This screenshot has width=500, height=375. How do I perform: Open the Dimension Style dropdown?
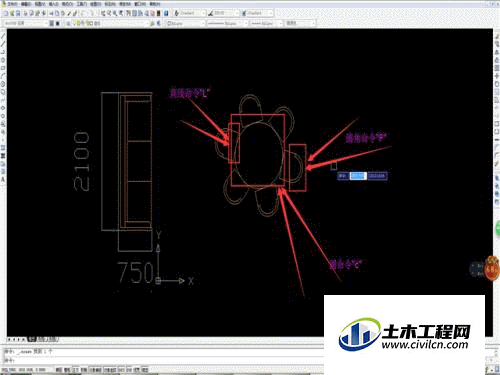[x=226, y=13]
